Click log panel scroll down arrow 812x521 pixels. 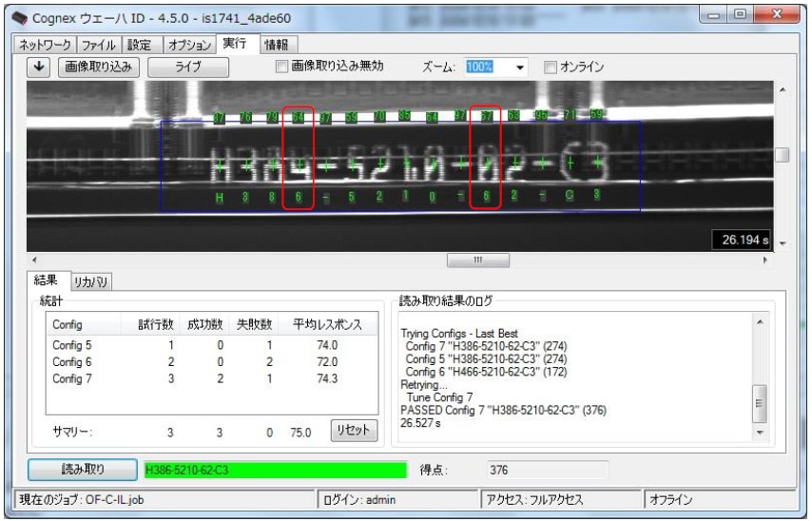[760, 433]
